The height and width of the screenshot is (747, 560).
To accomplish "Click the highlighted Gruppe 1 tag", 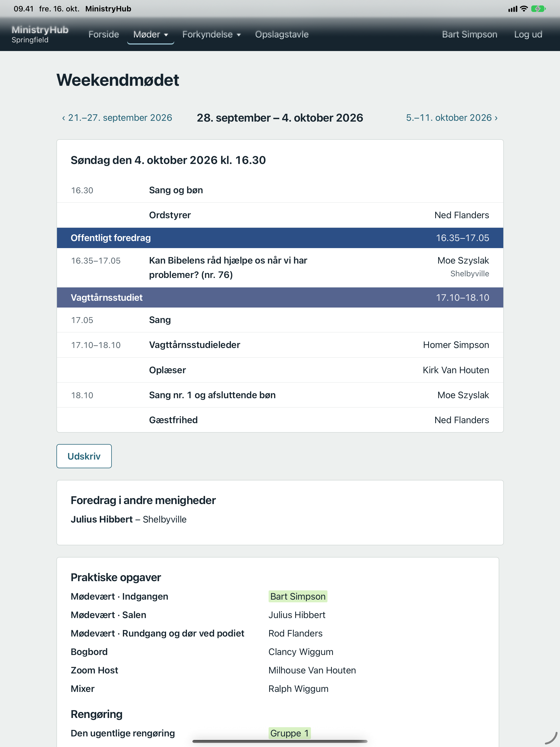I will pyautogui.click(x=289, y=733).
